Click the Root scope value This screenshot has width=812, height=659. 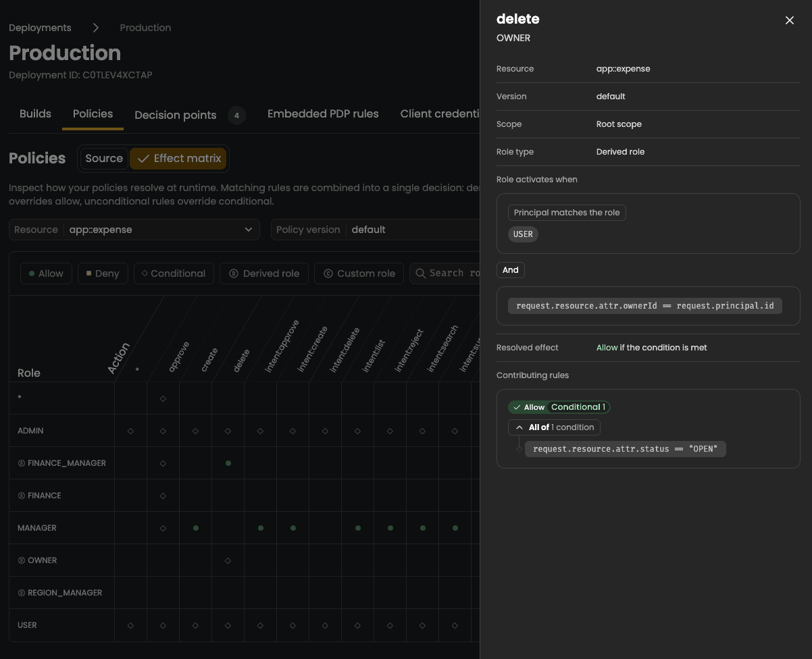(619, 124)
